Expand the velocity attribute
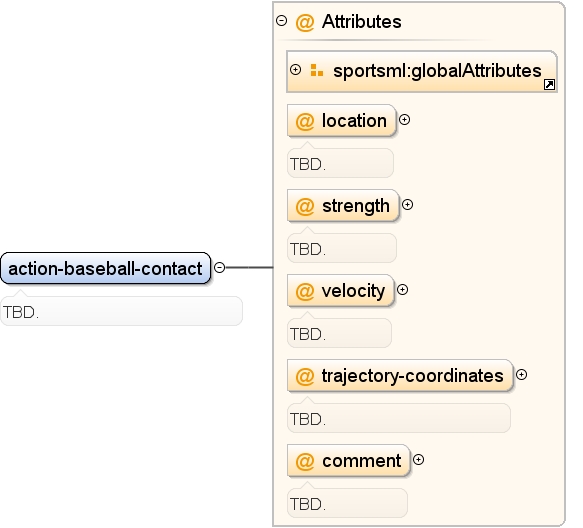 click(x=402, y=290)
